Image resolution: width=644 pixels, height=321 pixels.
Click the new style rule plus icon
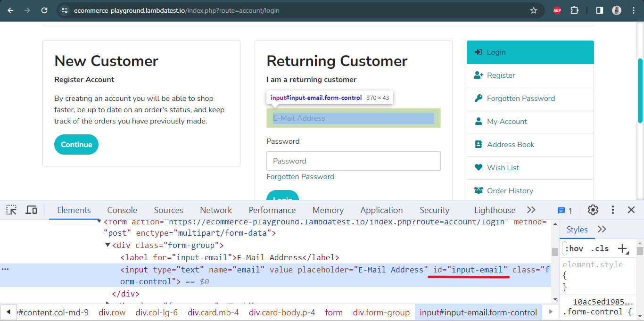click(623, 248)
